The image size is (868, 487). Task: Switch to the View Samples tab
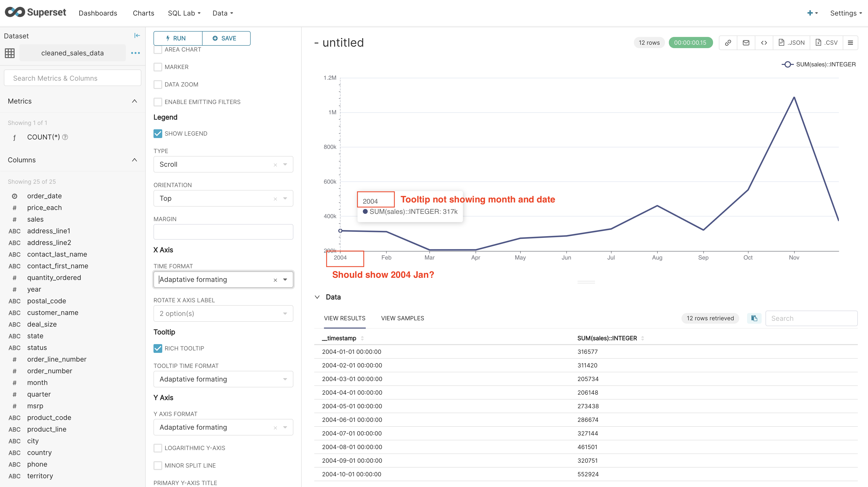coord(402,318)
